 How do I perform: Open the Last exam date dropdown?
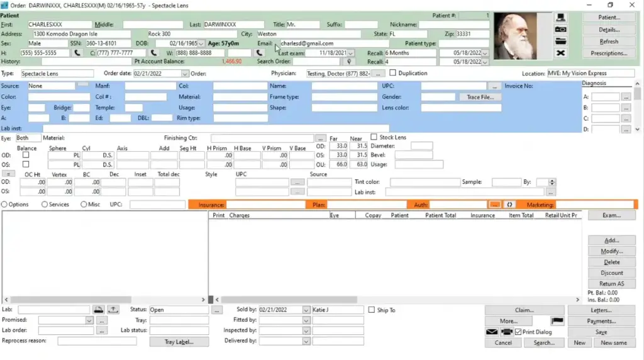(x=350, y=53)
